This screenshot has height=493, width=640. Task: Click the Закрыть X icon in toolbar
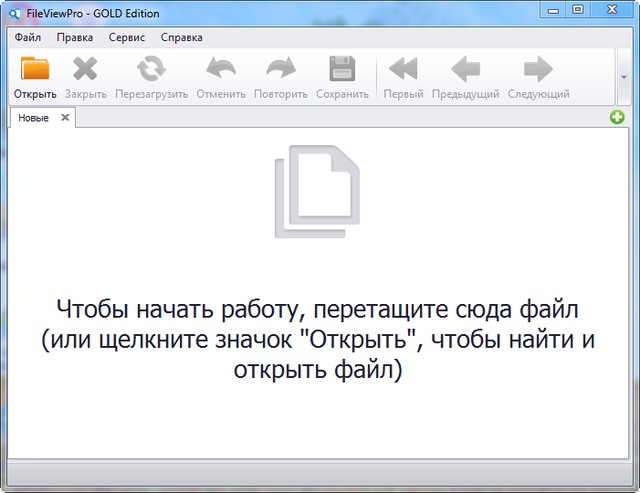click(85, 70)
